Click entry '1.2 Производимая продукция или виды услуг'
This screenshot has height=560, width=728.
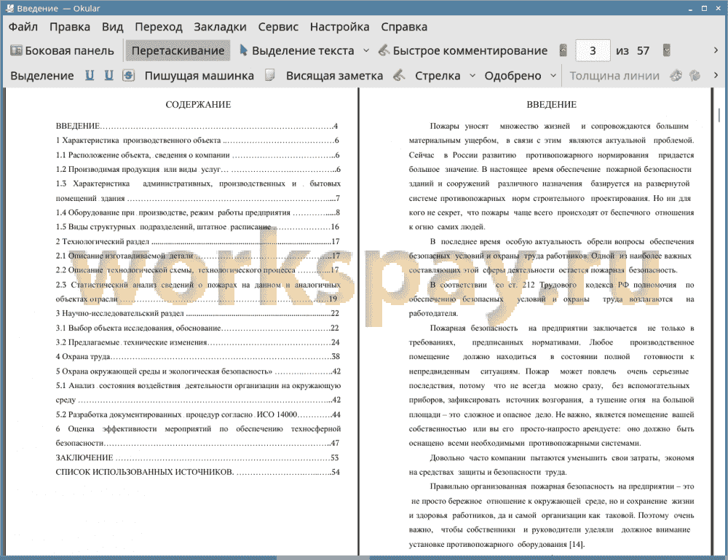click(197, 170)
